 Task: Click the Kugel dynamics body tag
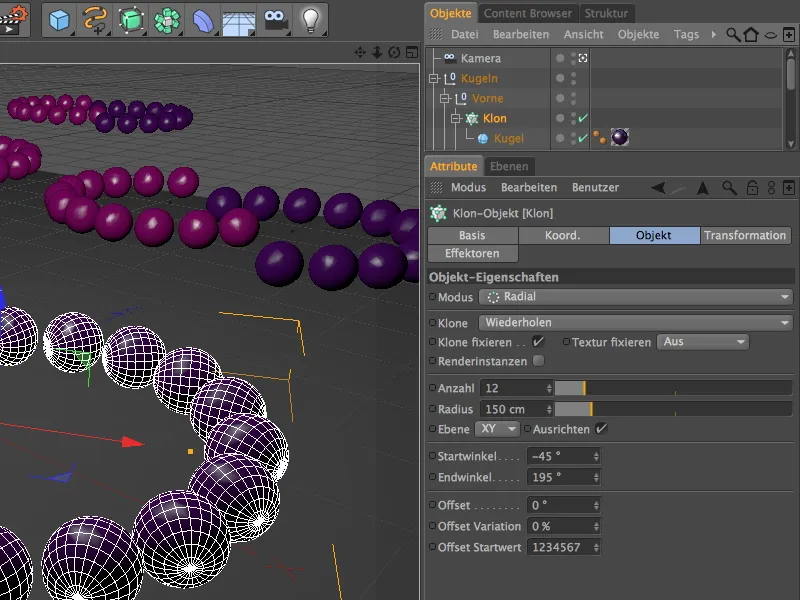pyautogui.click(x=599, y=137)
